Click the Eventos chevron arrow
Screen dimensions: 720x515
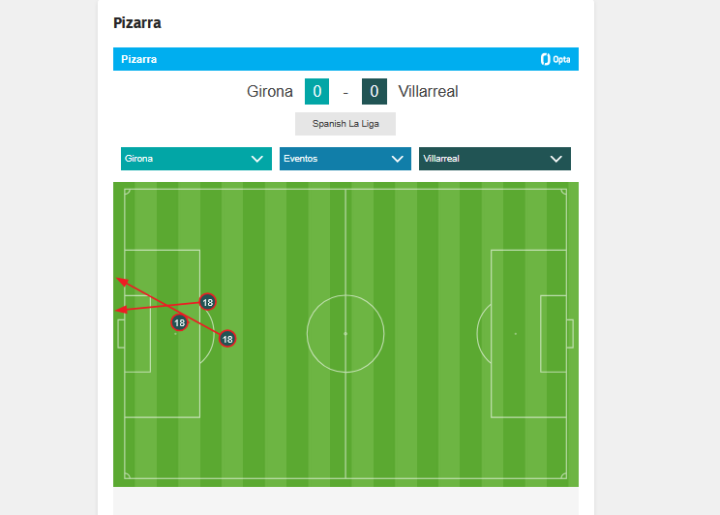[397, 159]
